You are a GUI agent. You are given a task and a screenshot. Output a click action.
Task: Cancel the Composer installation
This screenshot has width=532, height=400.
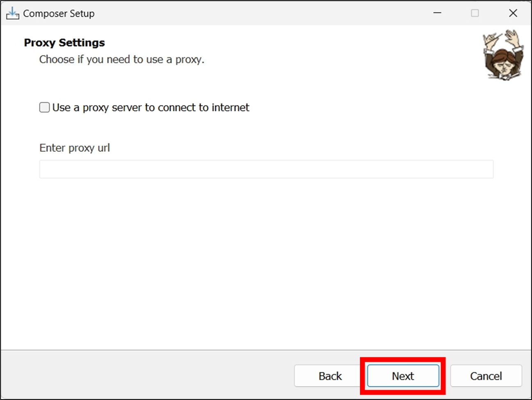point(486,376)
